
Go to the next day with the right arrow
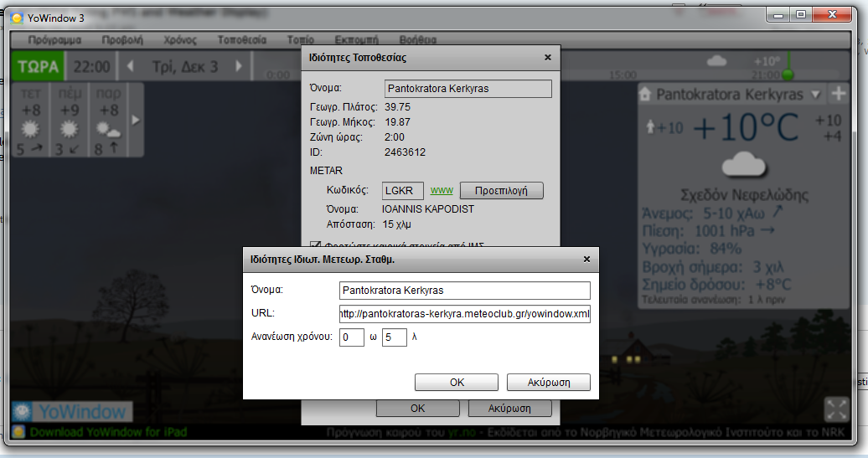(239, 66)
